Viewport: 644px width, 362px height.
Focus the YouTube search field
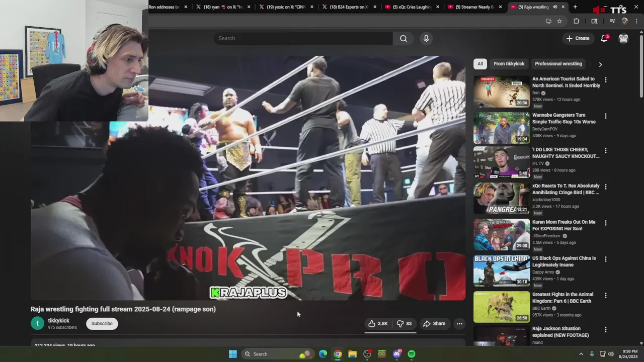(303, 38)
